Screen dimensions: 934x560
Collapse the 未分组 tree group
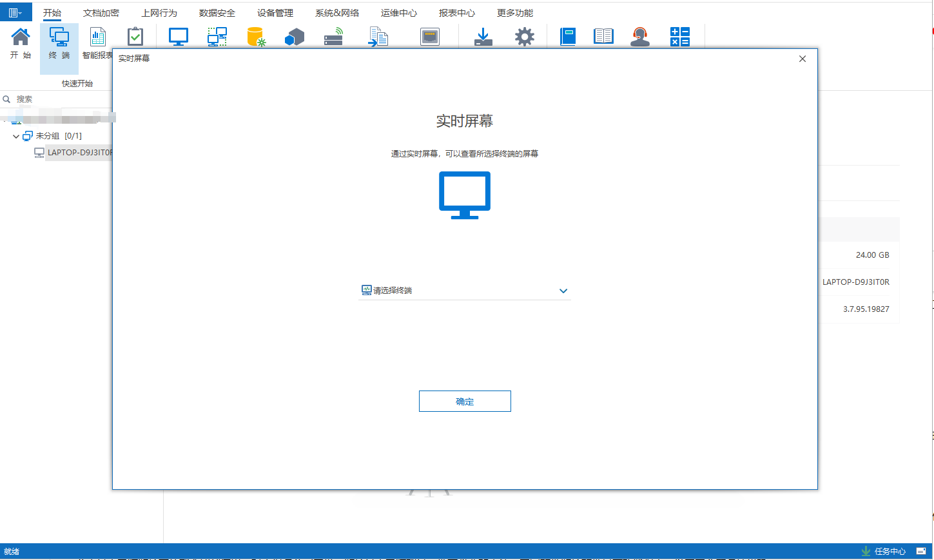(x=16, y=137)
